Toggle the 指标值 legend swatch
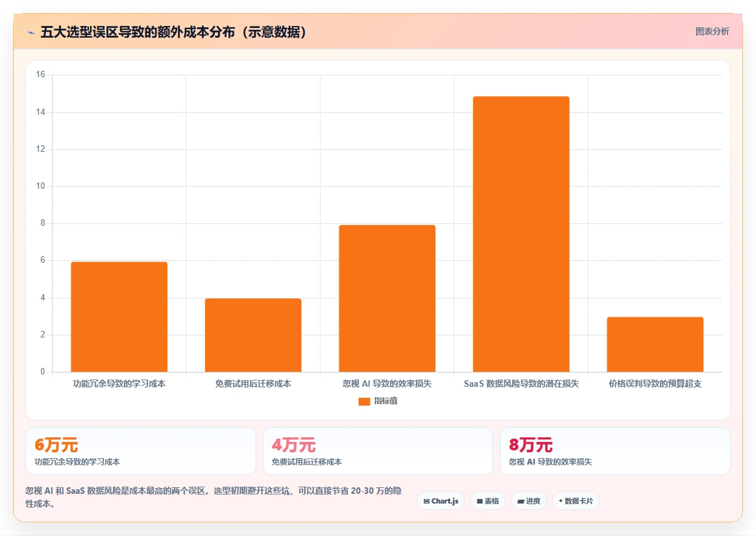This screenshot has width=756, height=536. click(364, 401)
